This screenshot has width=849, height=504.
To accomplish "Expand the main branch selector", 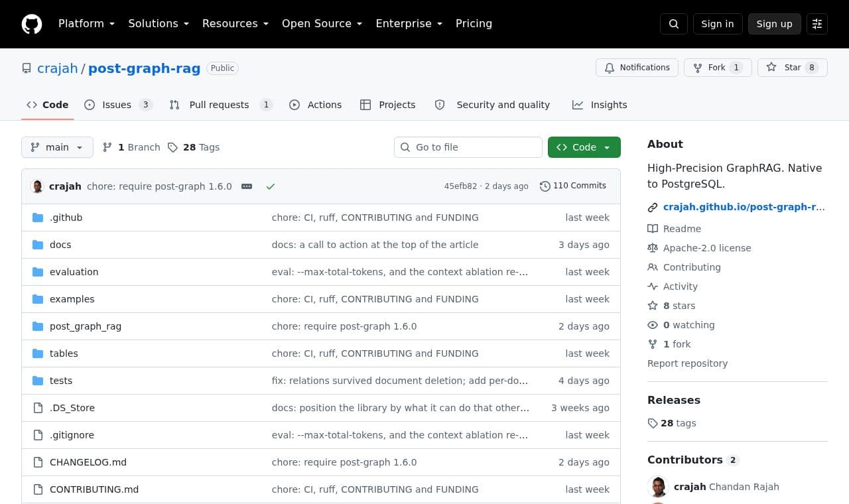I will click(x=57, y=147).
